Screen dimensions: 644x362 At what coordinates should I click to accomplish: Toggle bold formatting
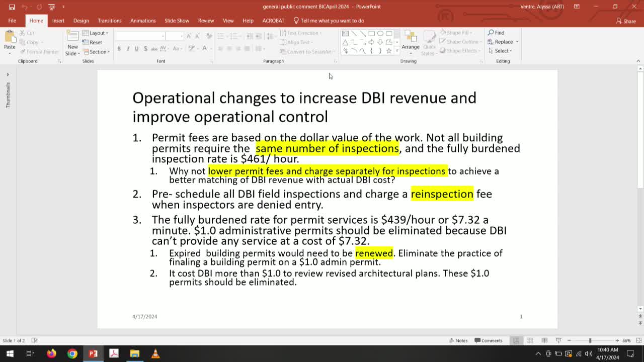(119, 49)
